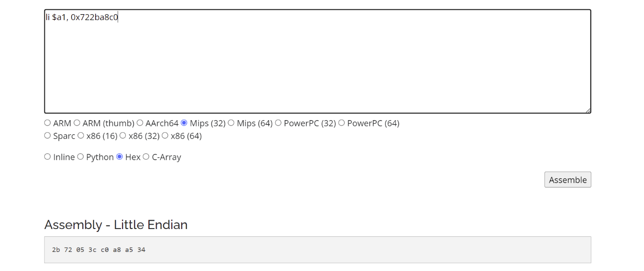Viewport: 644px width, 271px height.
Task: Choose x86 (32) architecture
Action: 122,136
